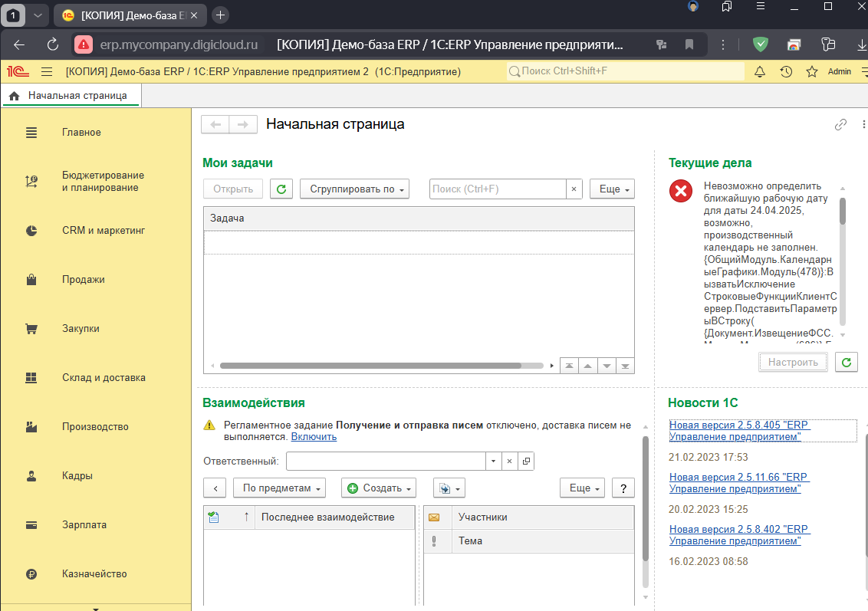
Task: Refresh the Текущие дела panel
Action: coord(846,363)
